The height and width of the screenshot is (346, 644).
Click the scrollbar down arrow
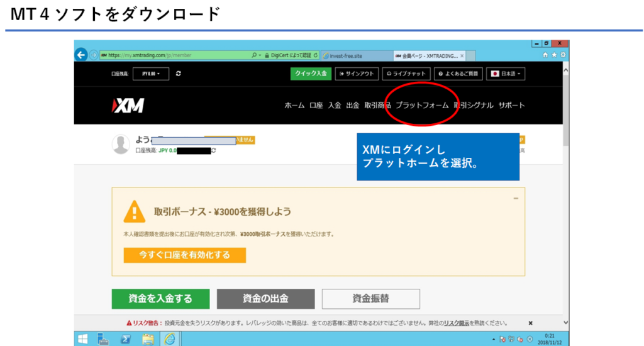click(x=565, y=323)
